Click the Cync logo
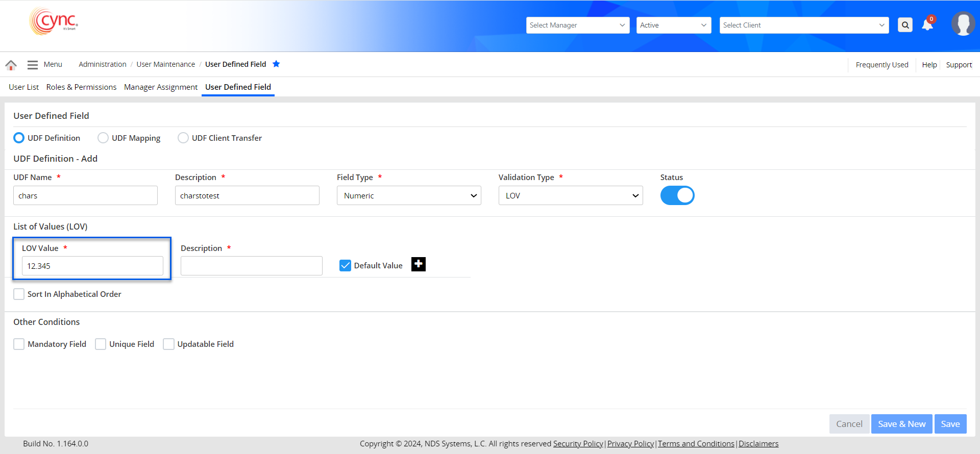Image resolution: width=980 pixels, height=454 pixels. (54, 22)
